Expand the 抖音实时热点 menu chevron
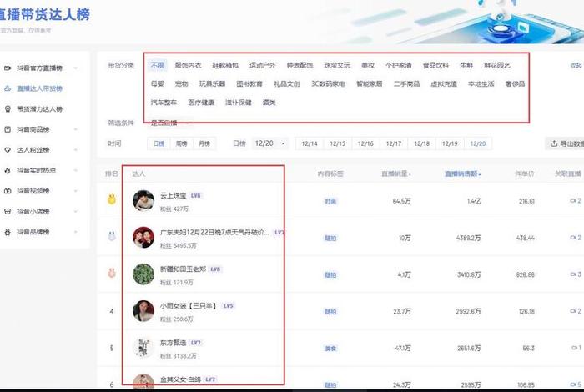The image size is (584, 392). point(76,170)
